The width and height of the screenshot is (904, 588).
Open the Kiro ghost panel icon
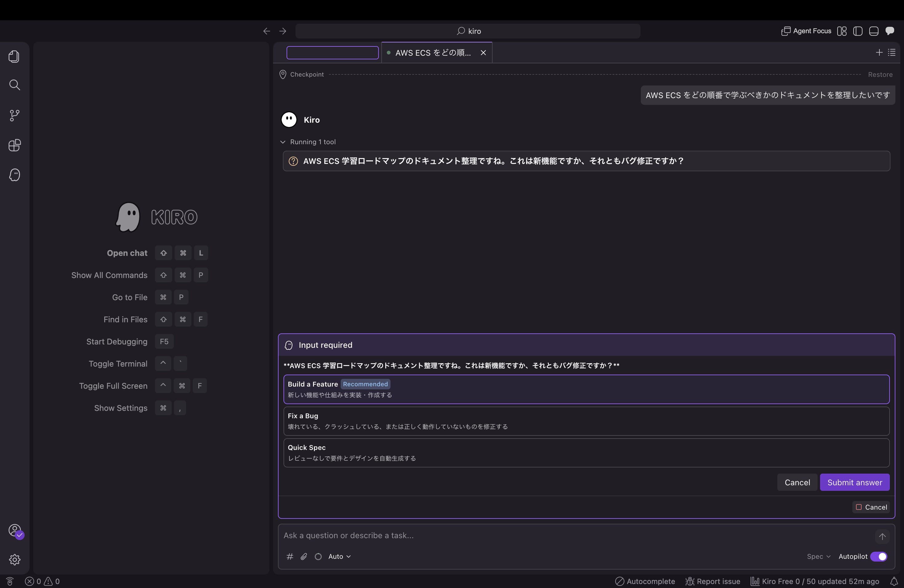click(x=14, y=175)
